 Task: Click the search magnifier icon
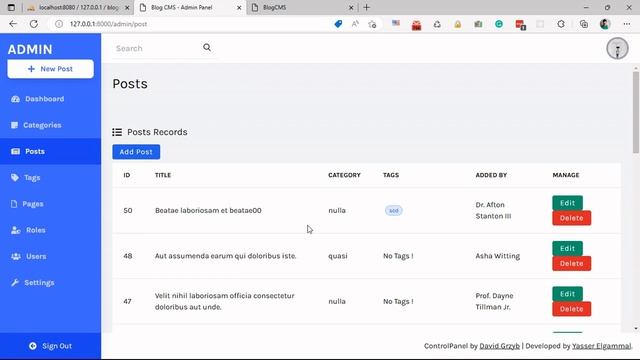click(207, 47)
